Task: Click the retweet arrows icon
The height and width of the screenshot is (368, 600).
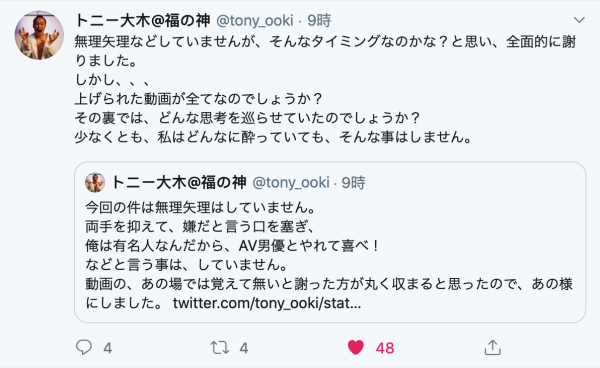Action: [x=220, y=348]
